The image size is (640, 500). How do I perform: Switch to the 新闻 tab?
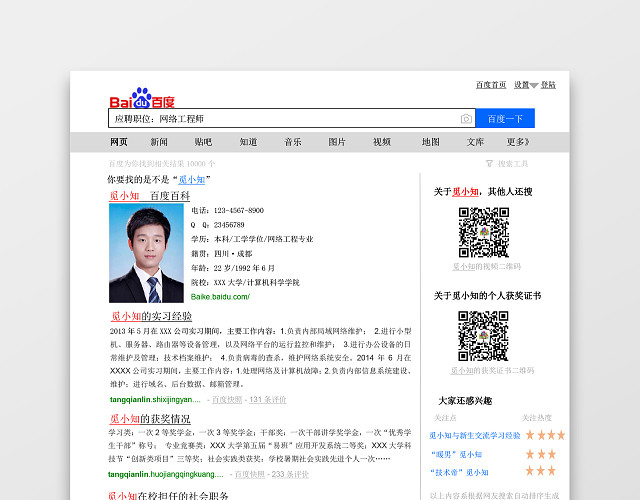pyautogui.click(x=159, y=142)
